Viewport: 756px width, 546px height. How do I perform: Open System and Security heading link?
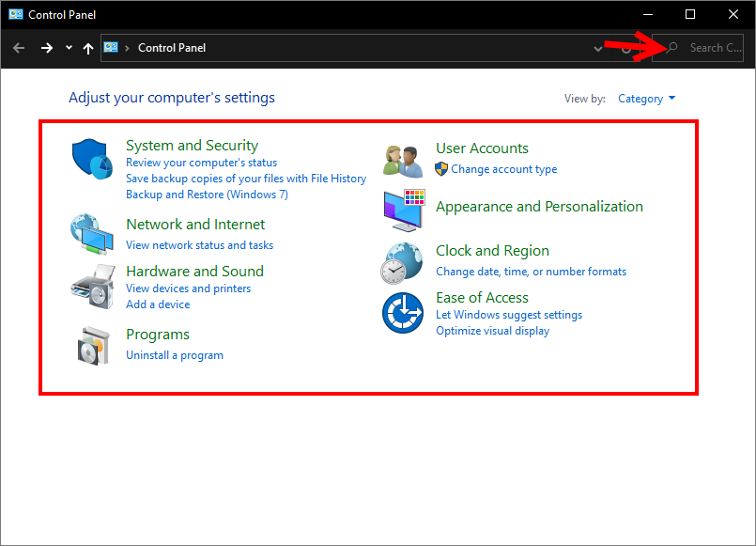(192, 145)
